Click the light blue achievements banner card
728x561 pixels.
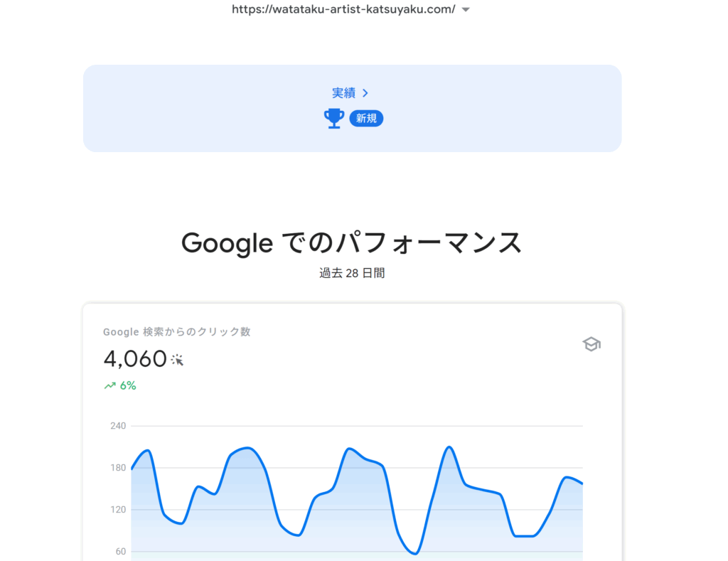tap(353, 108)
